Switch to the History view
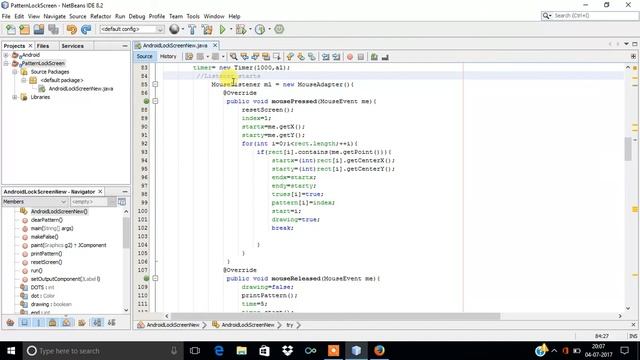The width and height of the screenshot is (640, 360). tap(168, 56)
